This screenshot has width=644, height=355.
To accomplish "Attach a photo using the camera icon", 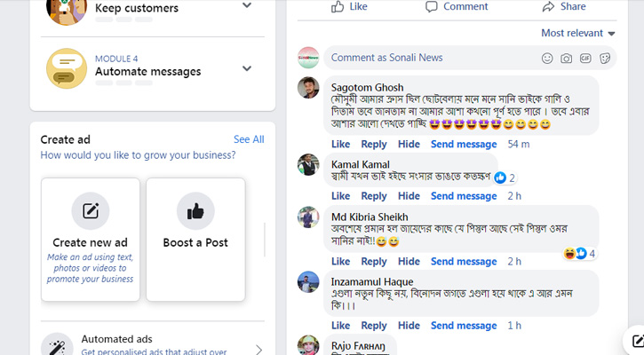I will coord(567,59).
